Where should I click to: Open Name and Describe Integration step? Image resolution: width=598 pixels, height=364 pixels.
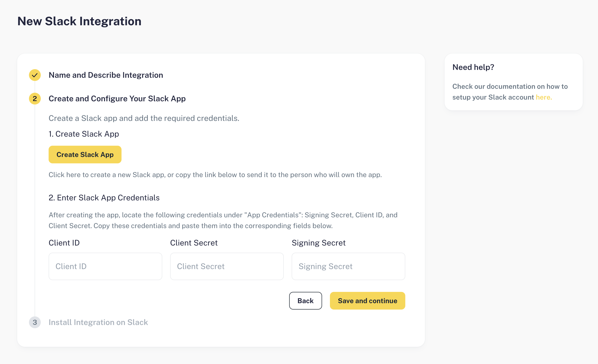tap(106, 75)
